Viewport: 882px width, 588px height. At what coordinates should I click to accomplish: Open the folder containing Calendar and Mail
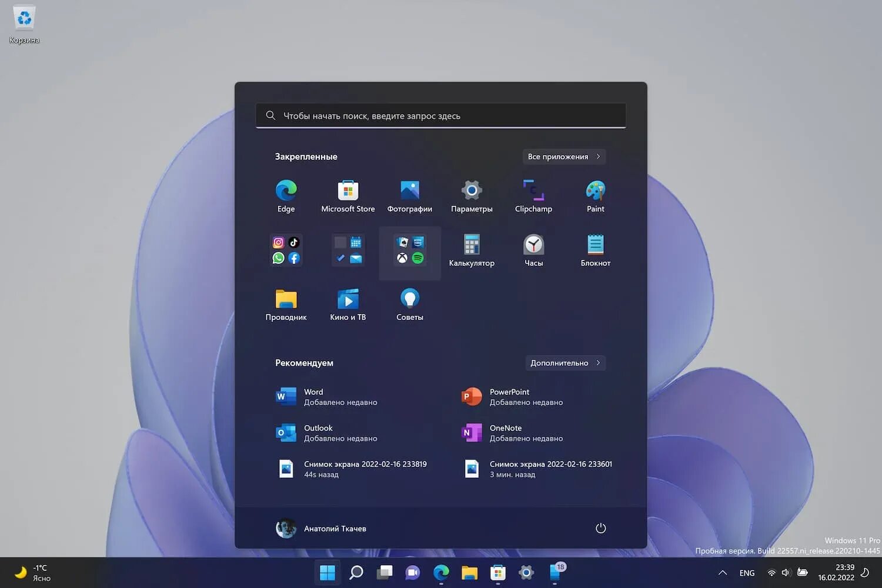point(348,250)
